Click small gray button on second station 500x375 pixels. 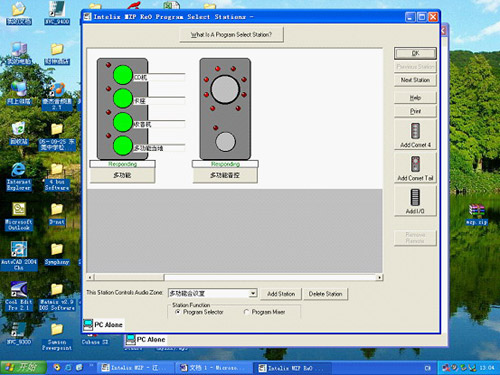225,141
